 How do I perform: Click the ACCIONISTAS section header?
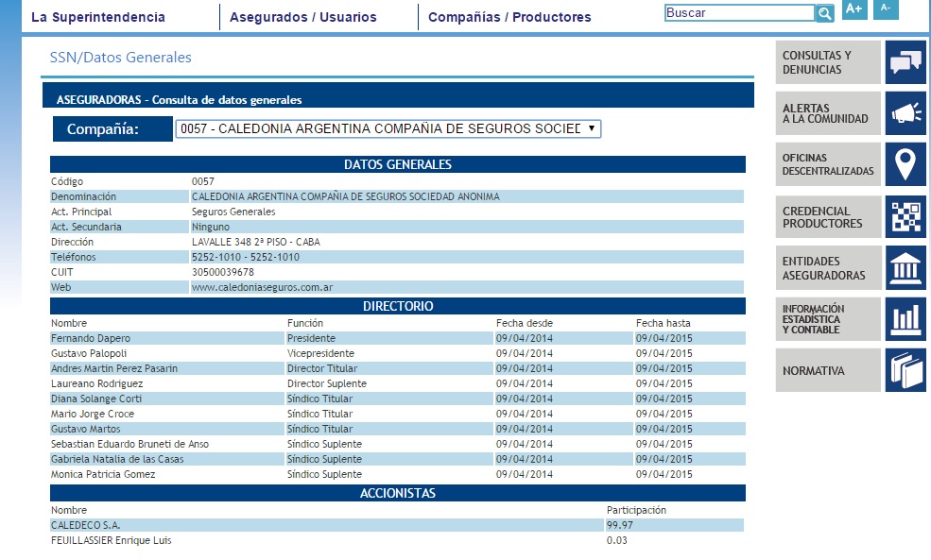coord(398,493)
